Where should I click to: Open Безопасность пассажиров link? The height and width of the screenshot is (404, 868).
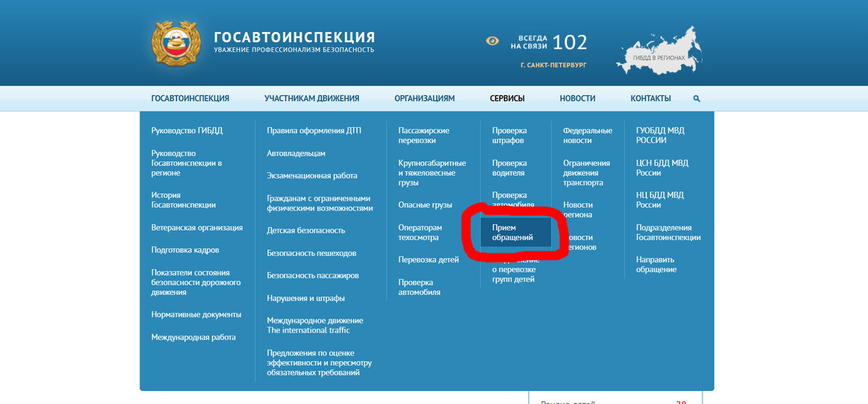click(x=312, y=275)
